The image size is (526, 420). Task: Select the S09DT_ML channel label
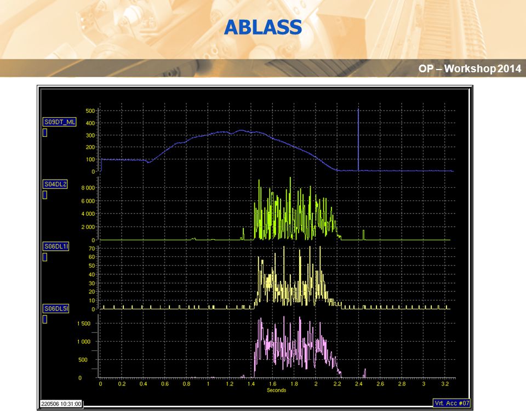coord(59,122)
